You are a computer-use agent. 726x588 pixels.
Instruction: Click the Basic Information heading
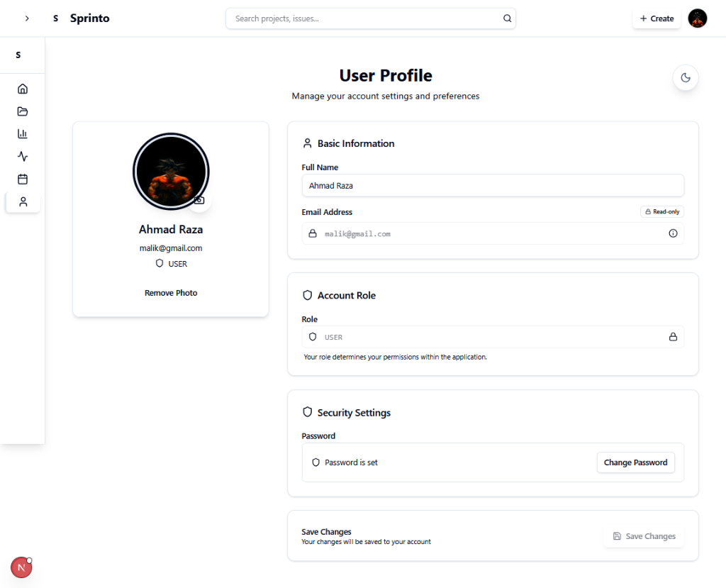click(356, 144)
